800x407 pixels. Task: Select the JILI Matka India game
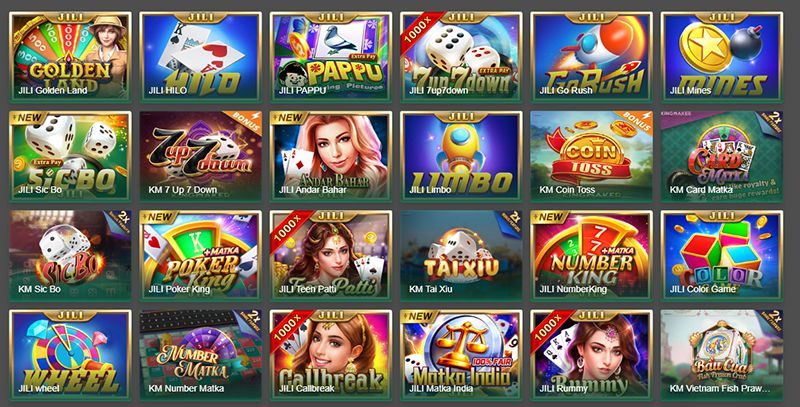point(461,355)
